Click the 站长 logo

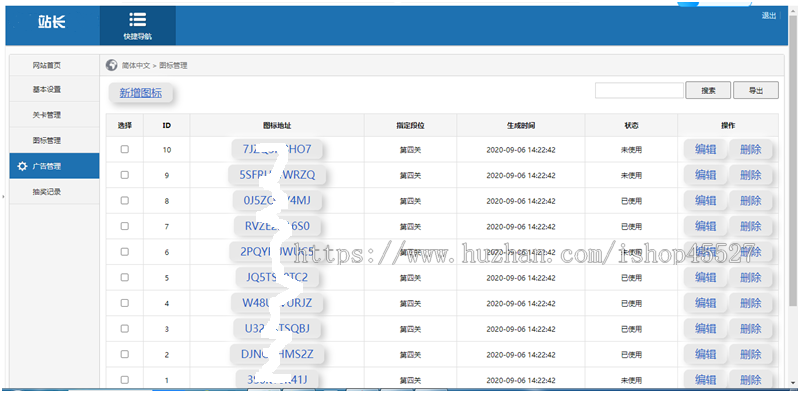(52, 22)
